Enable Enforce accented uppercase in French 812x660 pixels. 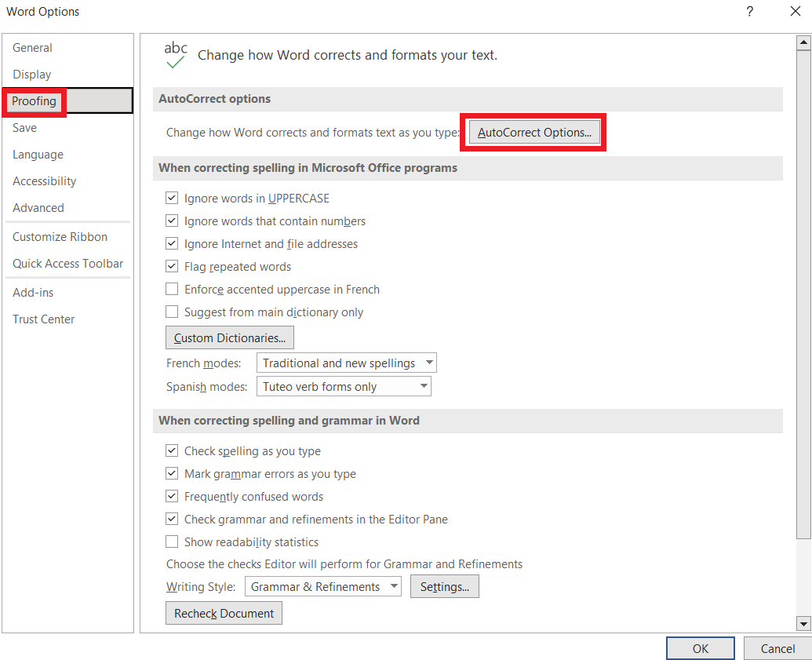(171, 289)
